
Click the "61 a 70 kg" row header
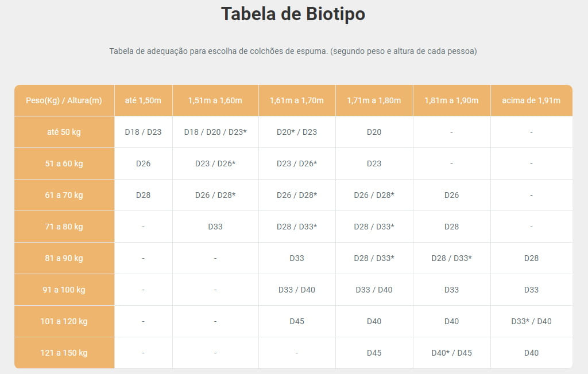[x=64, y=195]
